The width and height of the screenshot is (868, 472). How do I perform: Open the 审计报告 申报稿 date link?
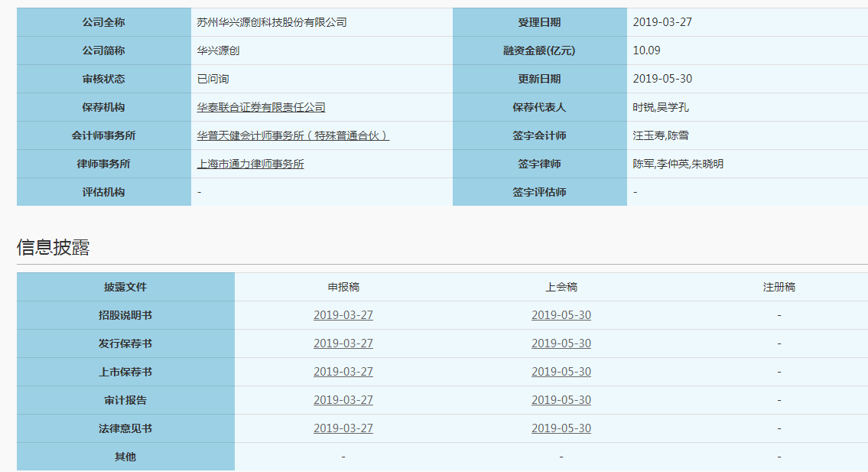tap(343, 400)
